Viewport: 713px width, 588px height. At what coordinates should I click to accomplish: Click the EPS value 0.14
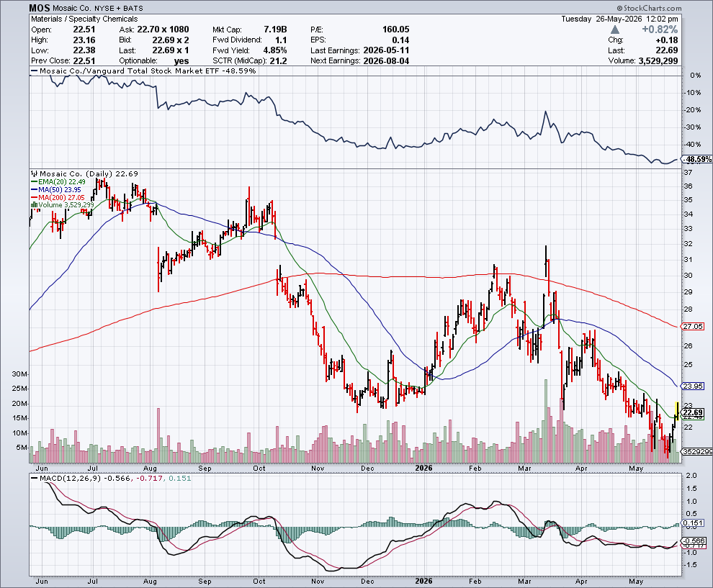[400, 40]
